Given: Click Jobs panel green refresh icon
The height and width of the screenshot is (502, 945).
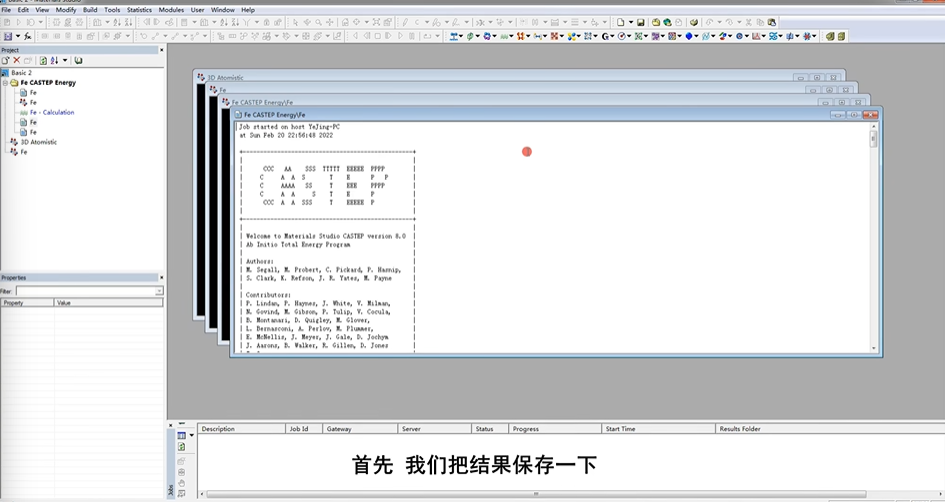Looking at the screenshot, I should pyautogui.click(x=181, y=447).
